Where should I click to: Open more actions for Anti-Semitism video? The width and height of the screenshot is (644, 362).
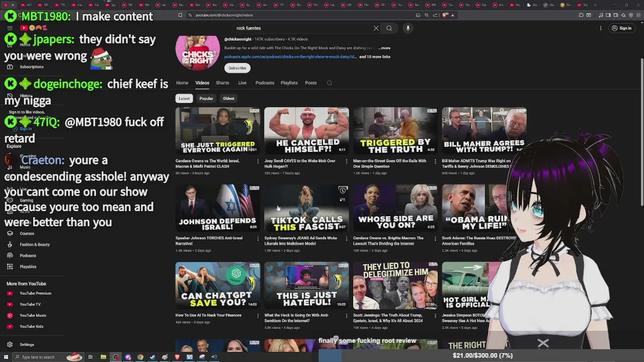[x=346, y=316]
